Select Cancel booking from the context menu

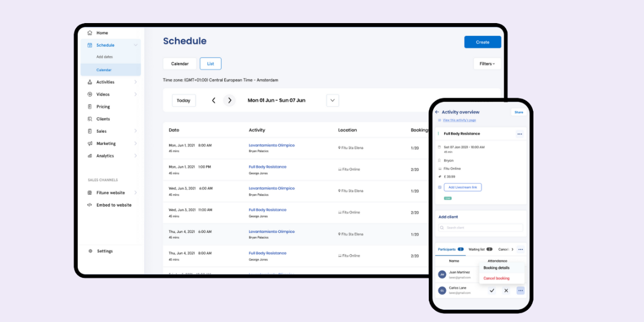[x=497, y=278]
